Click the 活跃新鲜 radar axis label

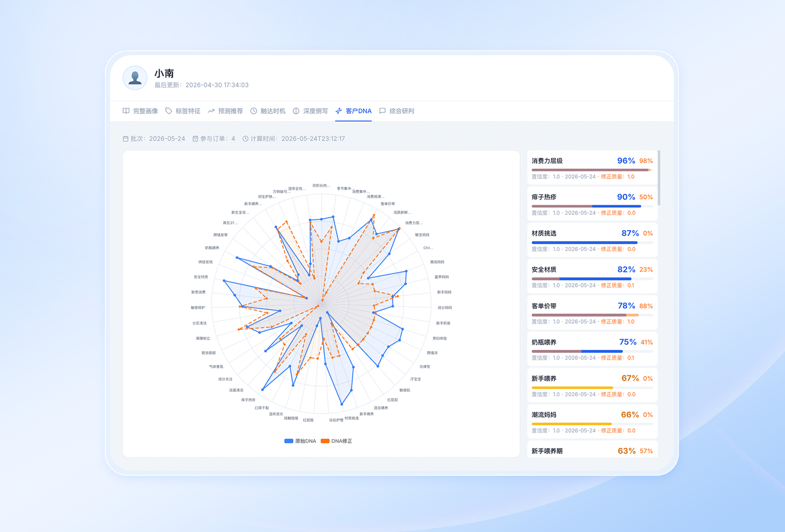[402, 212]
